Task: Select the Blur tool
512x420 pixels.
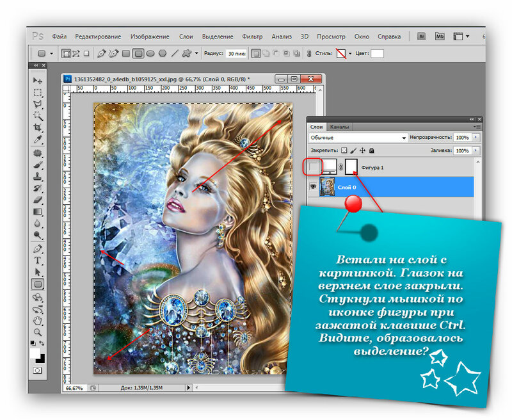Action: pos(38,223)
